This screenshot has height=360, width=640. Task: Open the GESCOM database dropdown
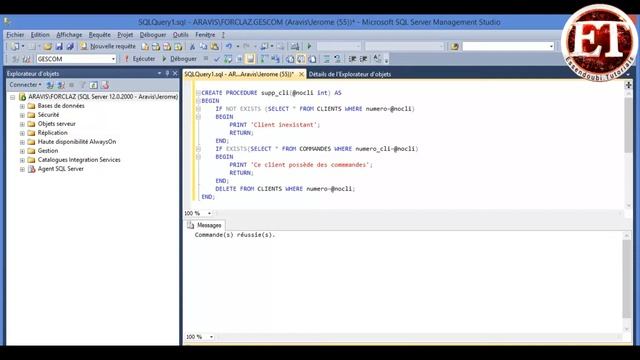(x=113, y=59)
